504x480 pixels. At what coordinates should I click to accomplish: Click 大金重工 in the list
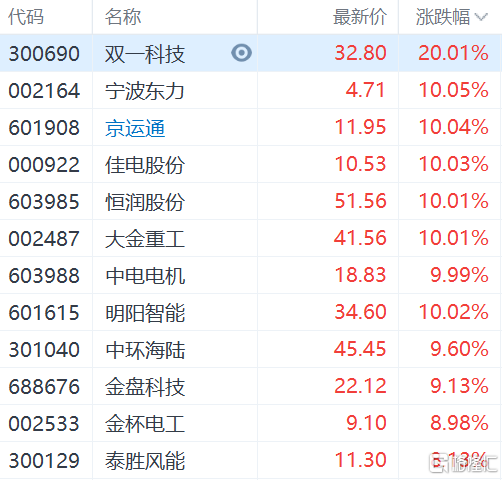click(x=145, y=239)
